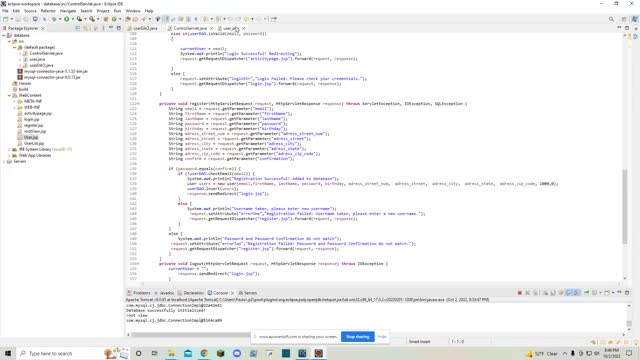Open the Declaration tab

click(191, 293)
